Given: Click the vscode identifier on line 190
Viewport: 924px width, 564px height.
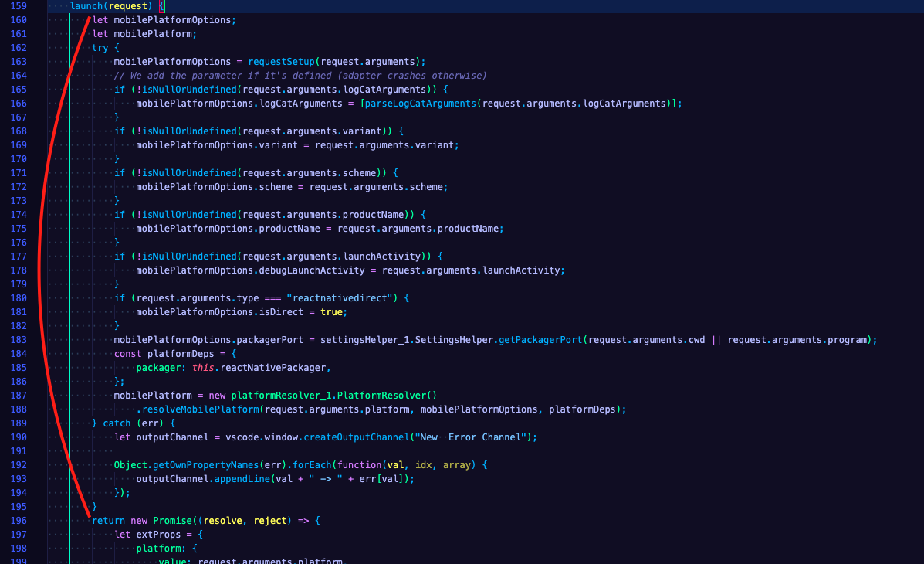Looking at the screenshot, I should pos(242,437).
